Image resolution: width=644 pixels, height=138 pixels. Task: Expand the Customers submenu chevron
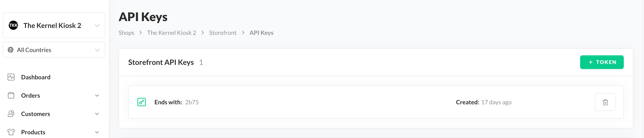point(97,114)
